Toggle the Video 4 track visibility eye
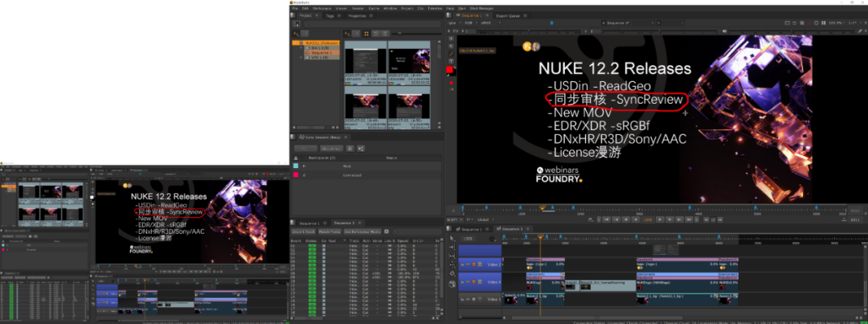868x324 pixels. tap(468, 282)
